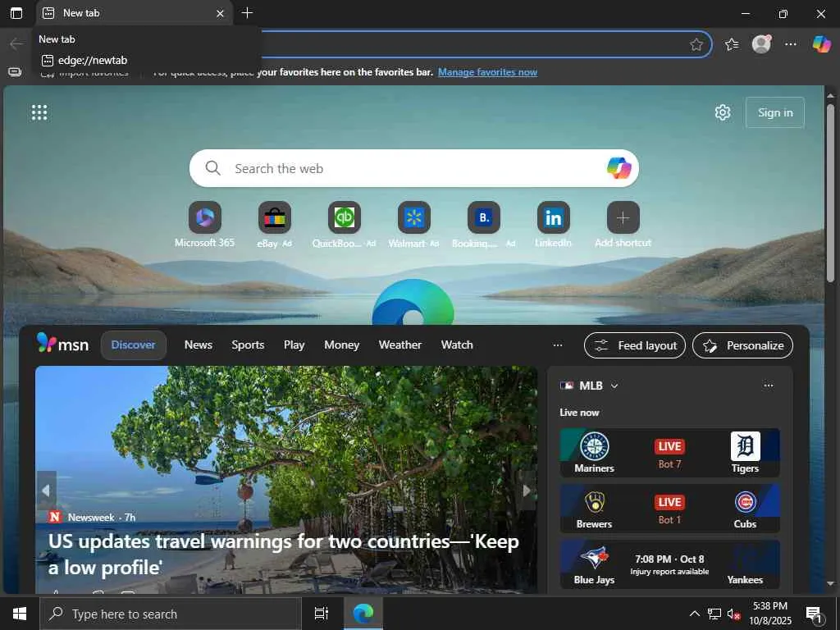Switch to the Play tab
This screenshot has height=630, width=840.
(x=294, y=345)
